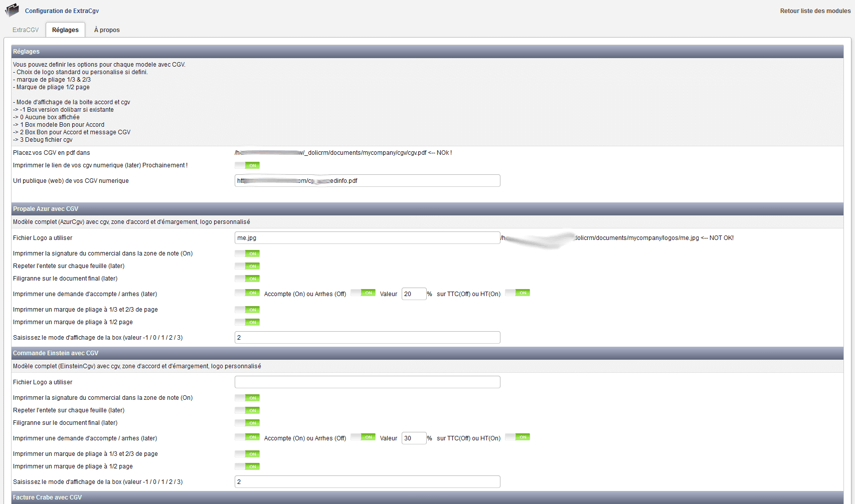Click 'Retour liste des modules'
The height and width of the screenshot is (504, 855).
click(x=815, y=11)
